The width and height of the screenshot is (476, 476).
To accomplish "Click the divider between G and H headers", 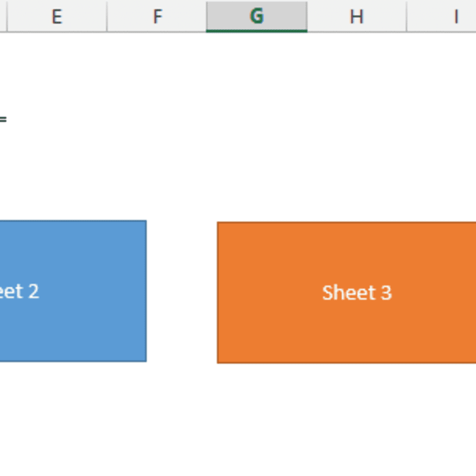I will pyautogui.click(x=307, y=16).
